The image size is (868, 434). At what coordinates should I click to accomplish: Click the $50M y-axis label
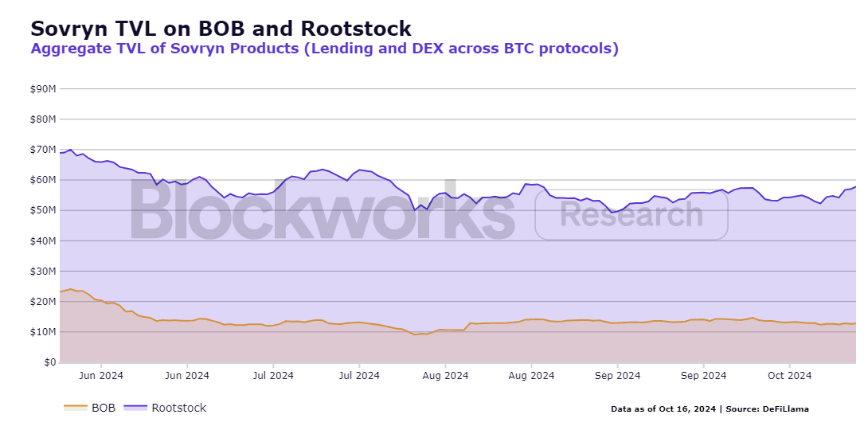(43, 210)
